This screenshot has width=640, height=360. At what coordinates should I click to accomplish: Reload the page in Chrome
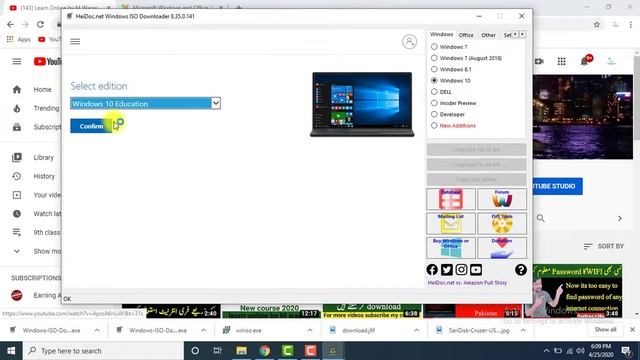pos(40,24)
